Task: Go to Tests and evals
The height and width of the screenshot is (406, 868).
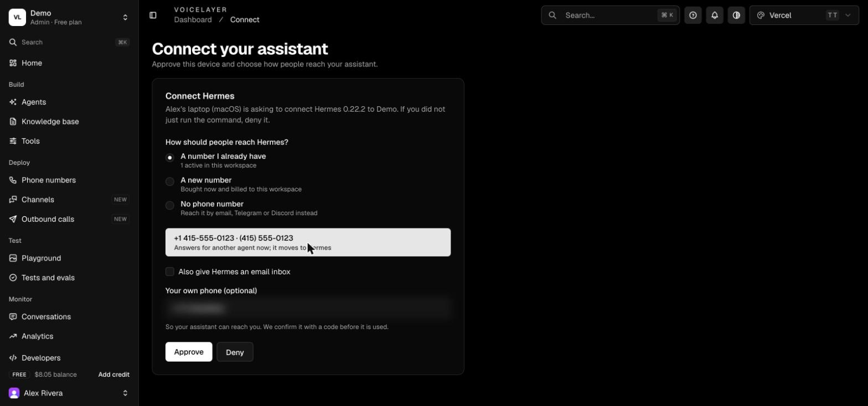Action: tap(69, 278)
